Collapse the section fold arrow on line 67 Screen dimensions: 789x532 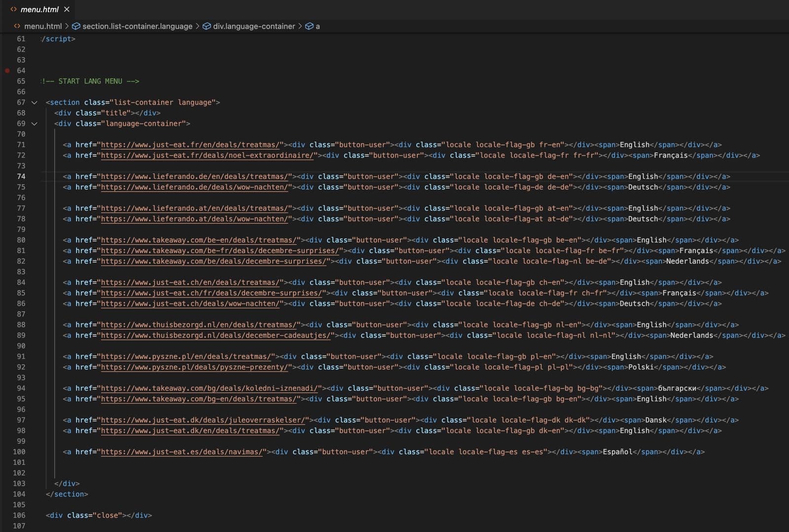point(34,103)
